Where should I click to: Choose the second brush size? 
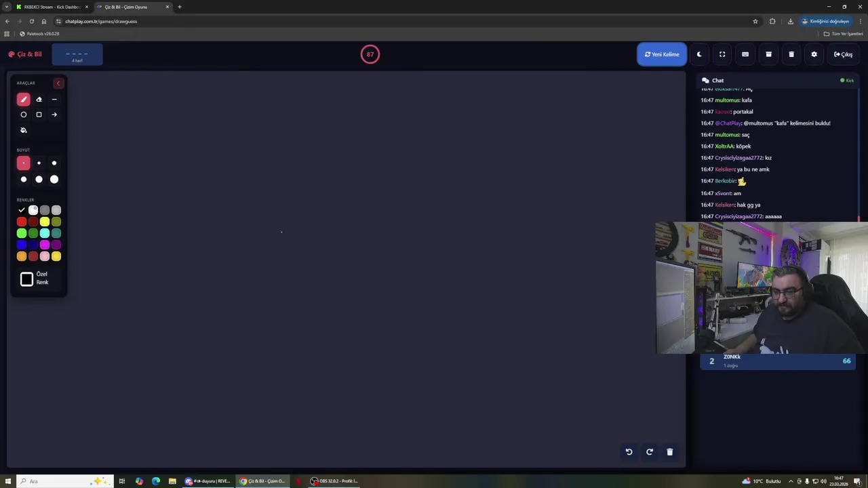(39, 163)
